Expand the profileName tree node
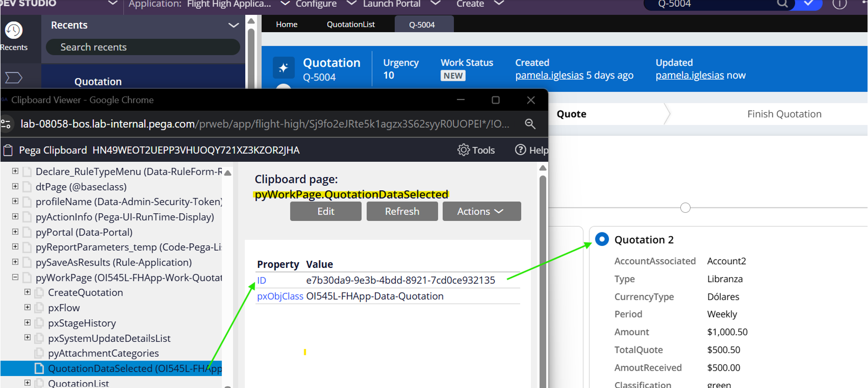The height and width of the screenshot is (388, 868). (15, 201)
